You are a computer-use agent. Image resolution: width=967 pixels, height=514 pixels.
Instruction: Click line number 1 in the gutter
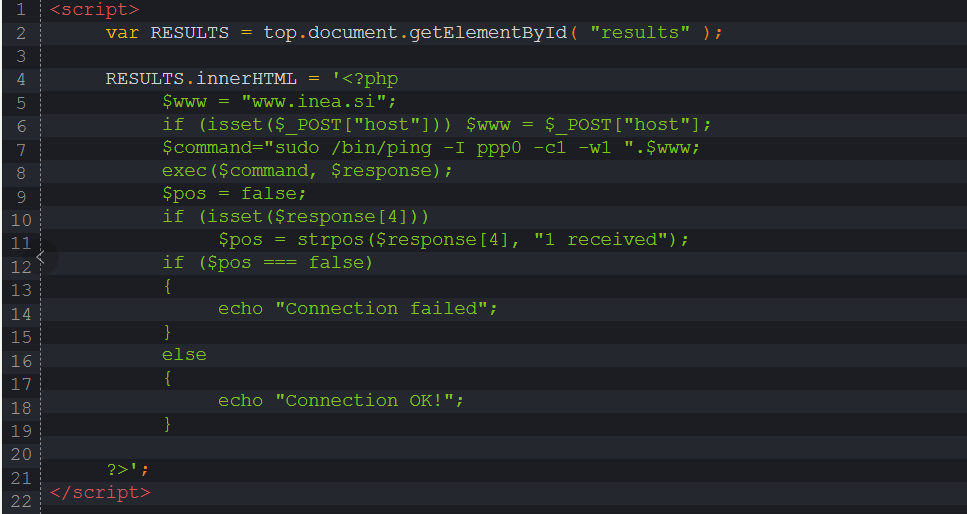21,10
